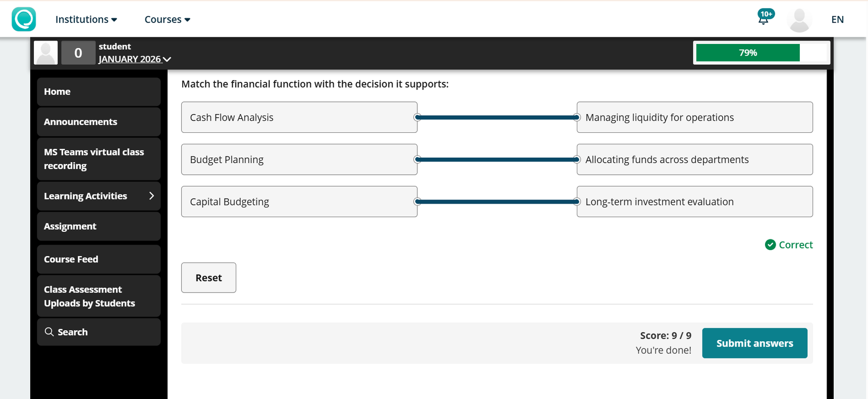
Task: Click the teal platform logo icon
Action: pyautogui.click(x=24, y=19)
